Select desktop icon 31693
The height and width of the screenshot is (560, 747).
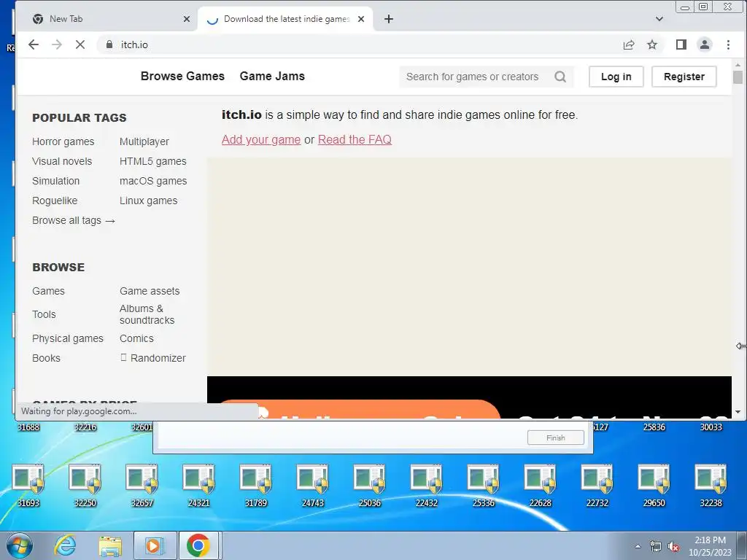pyautogui.click(x=28, y=486)
